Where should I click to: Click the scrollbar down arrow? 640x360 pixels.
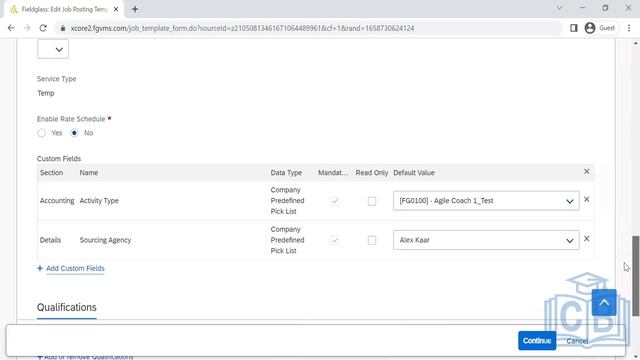point(636,357)
